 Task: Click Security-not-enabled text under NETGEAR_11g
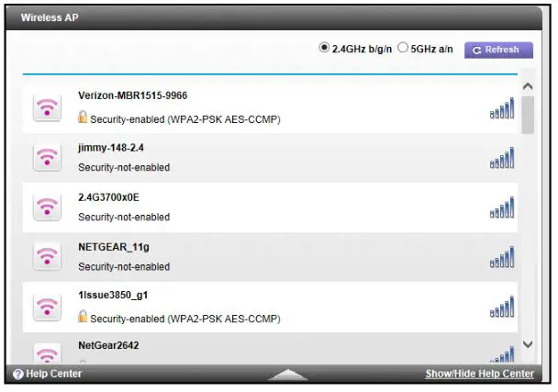(x=124, y=266)
